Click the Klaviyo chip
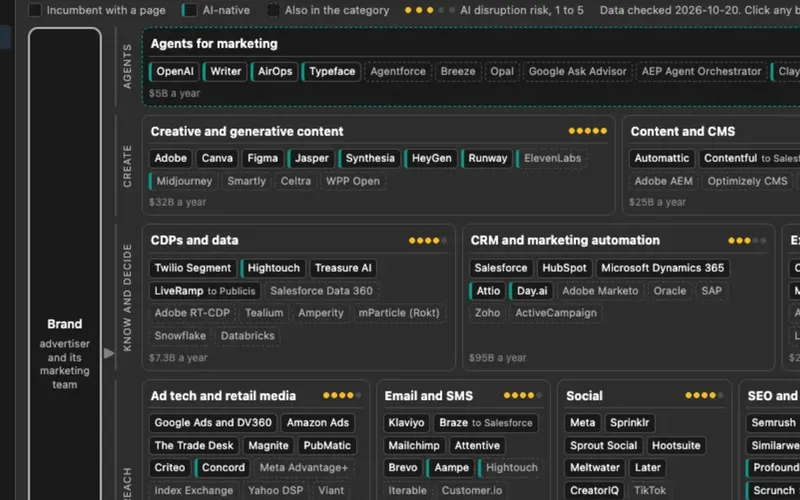800x500 pixels. 406,423
